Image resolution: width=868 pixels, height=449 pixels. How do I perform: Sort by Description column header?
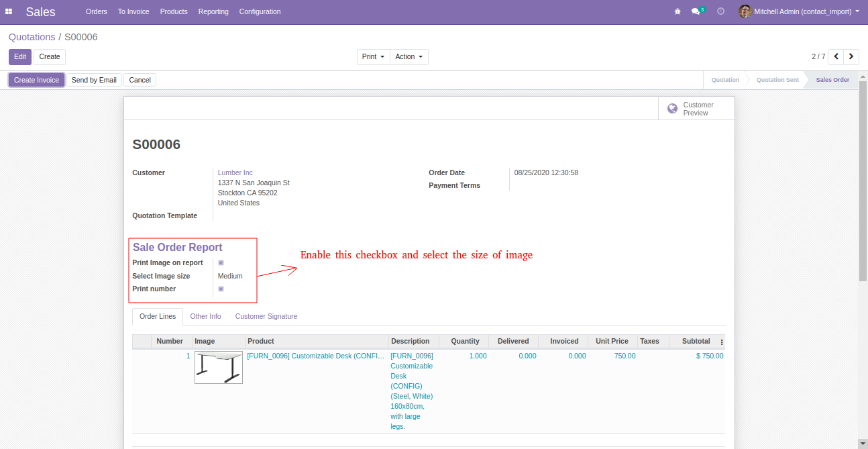tap(414, 342)
